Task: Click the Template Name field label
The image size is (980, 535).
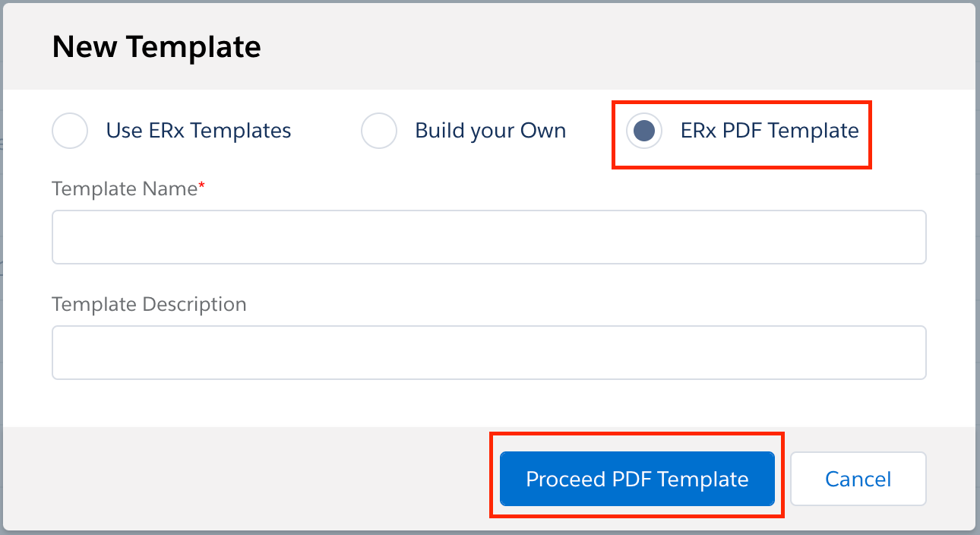Action: (124, 189)
